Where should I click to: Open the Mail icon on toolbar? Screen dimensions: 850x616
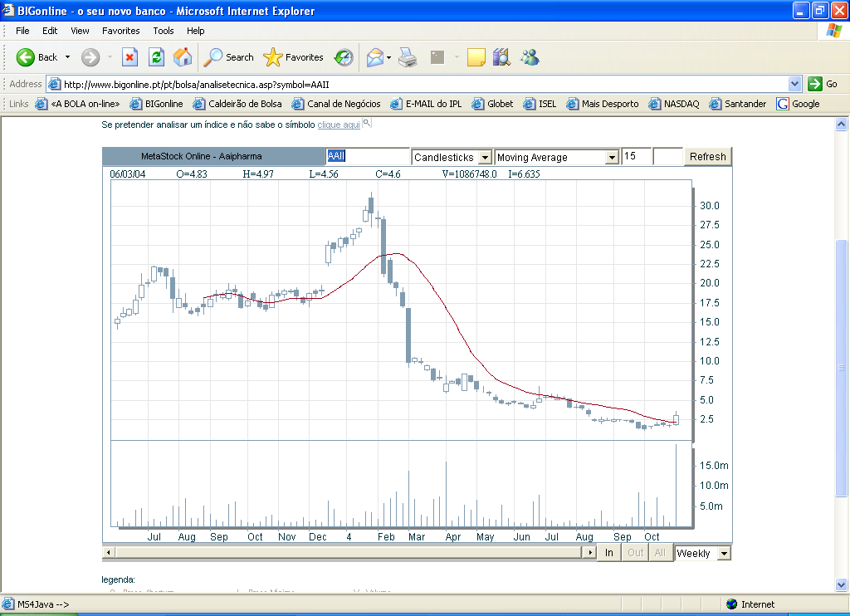pos(375,56)
